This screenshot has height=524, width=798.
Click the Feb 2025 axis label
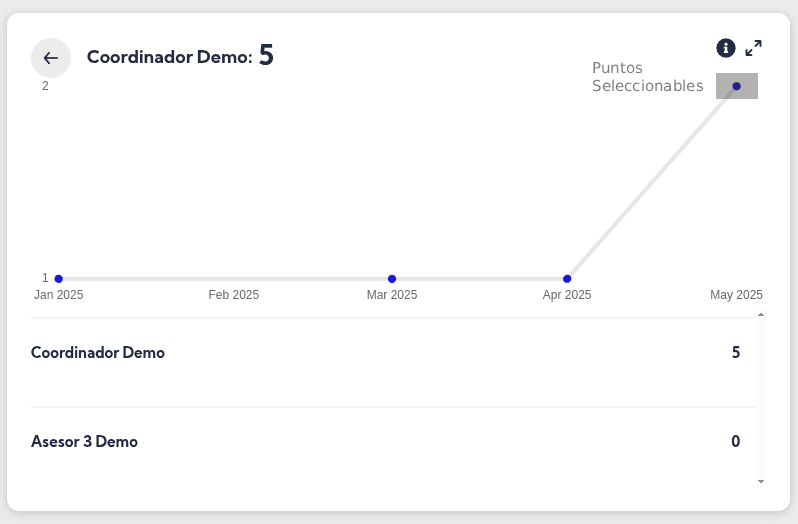(x=234, y=295)
